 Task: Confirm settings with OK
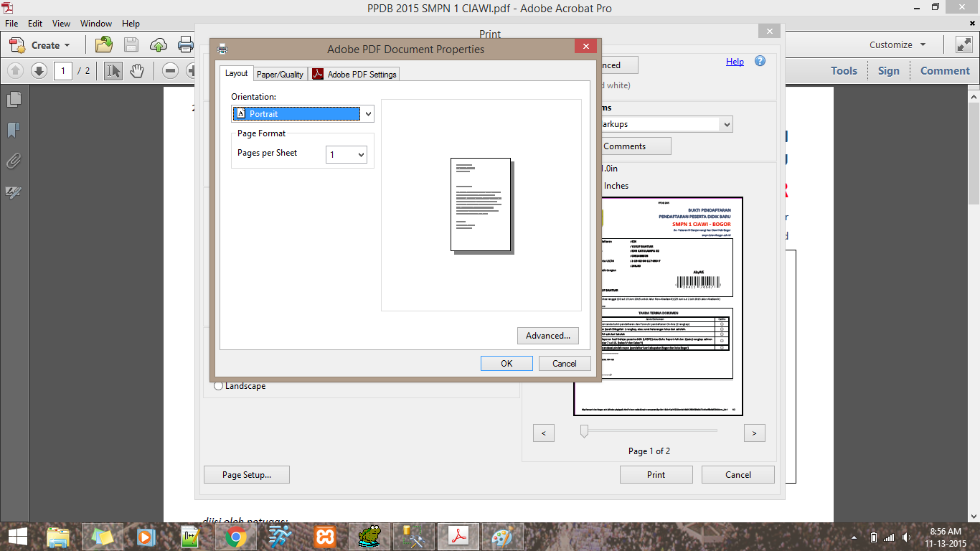pyautogui.click(x=507, y=363)
